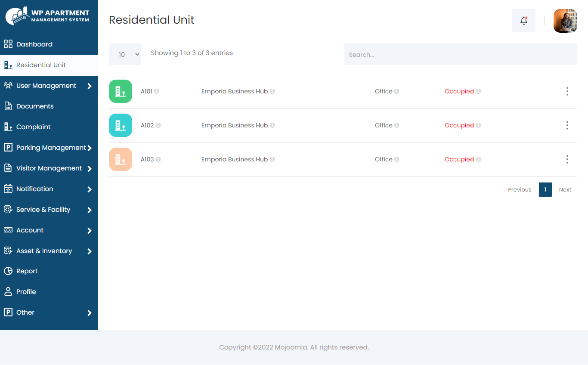This screenshot has width=588, height=365.
Task: Expand the Visitor Management chevron
Action: 90,169
